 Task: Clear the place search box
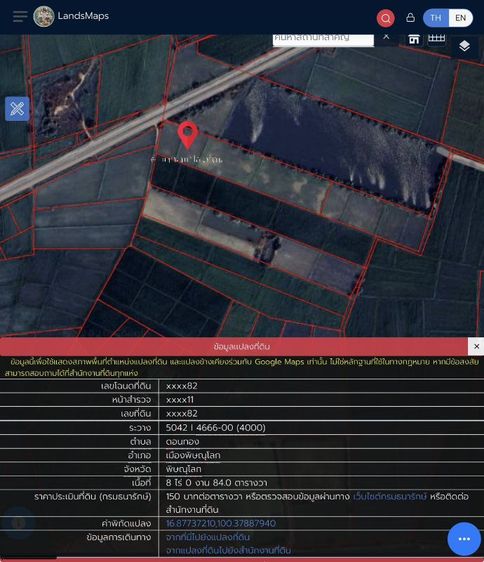(x=386, y=37)
